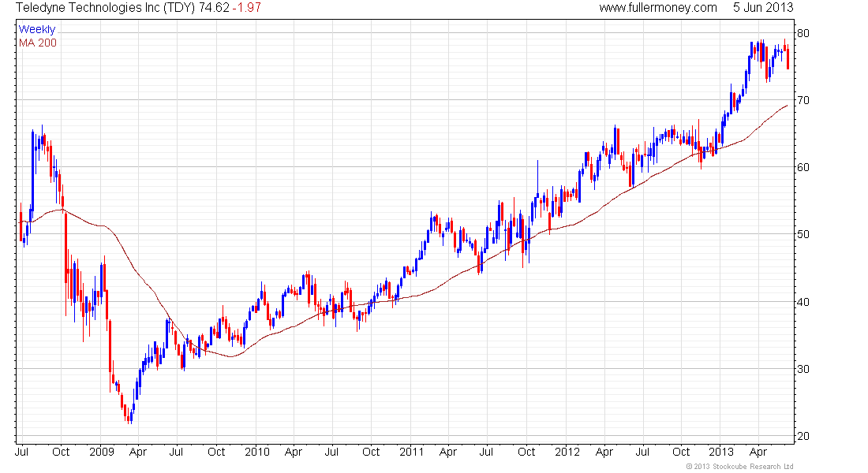Click the price value 74.62

click(214, 8)
